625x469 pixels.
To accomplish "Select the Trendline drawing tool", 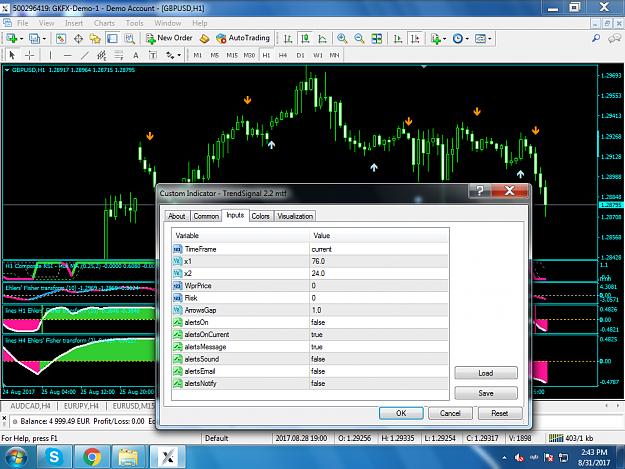I will click(85, 55).
